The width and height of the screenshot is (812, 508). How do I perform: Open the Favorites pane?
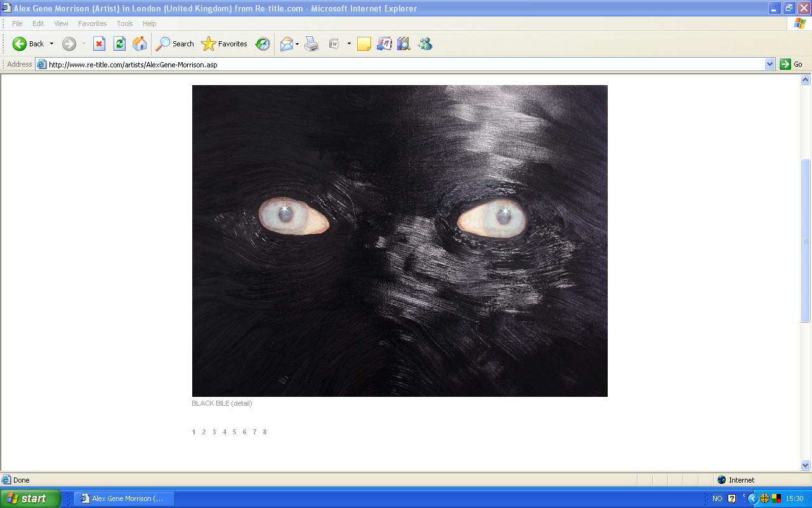tap(224, 44)
